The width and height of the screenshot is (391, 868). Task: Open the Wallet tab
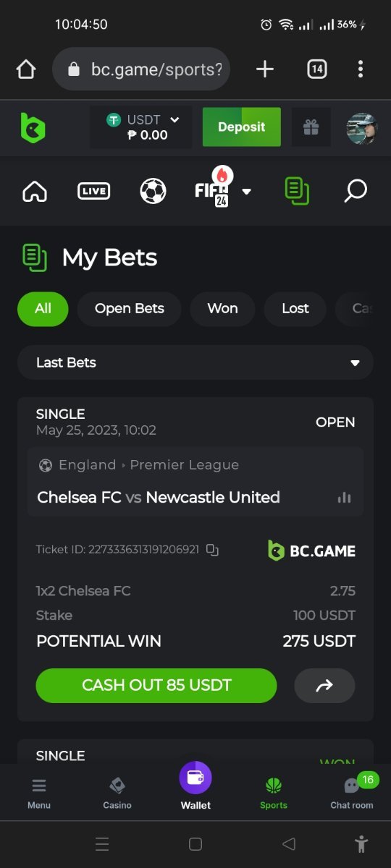[x=195, y=786]
